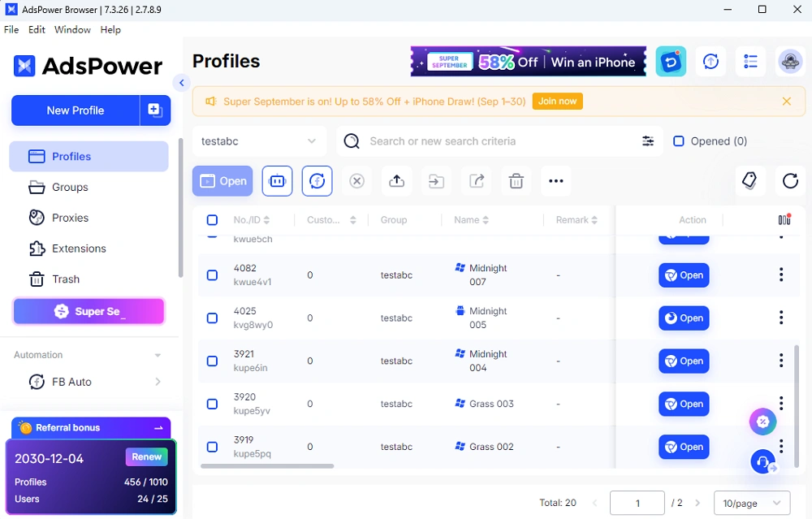
Task: Sort by the Remark column
Action: (x=594, y=219)
